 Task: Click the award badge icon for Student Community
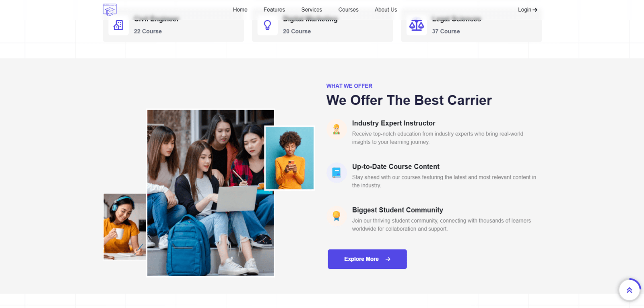[336, 216]
